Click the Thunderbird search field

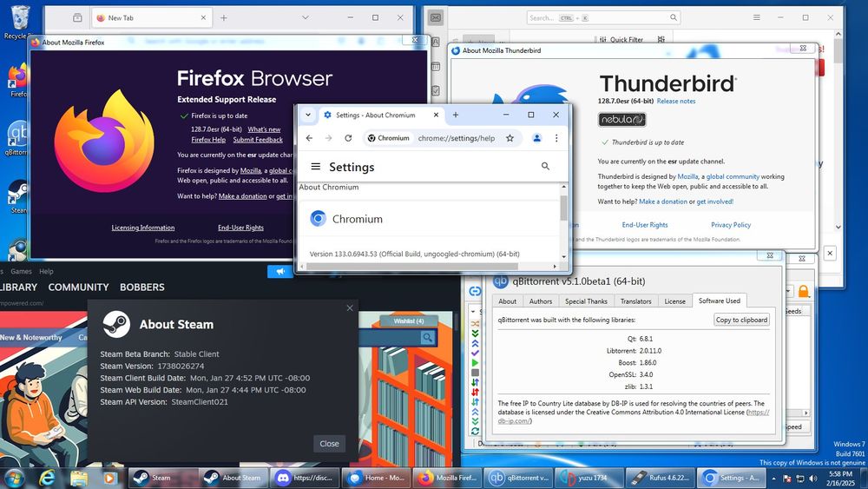(x=603, y=17)
